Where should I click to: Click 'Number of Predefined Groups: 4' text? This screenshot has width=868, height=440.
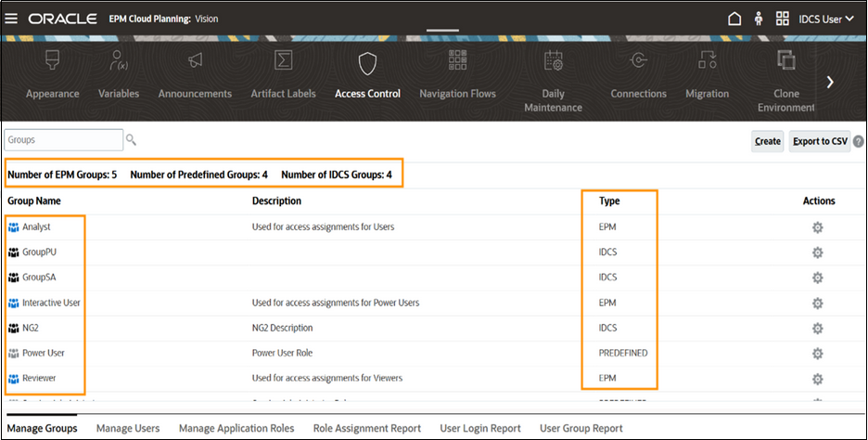pyautogui.click(x=198, y=175)
